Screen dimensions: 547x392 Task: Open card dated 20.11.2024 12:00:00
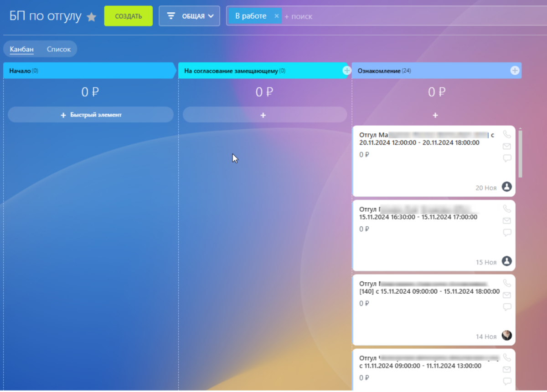coord(434,161)
